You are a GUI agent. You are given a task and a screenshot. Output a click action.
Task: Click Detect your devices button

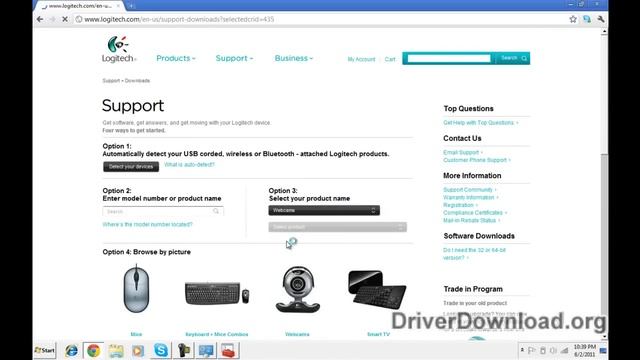[x=131, y=167]
